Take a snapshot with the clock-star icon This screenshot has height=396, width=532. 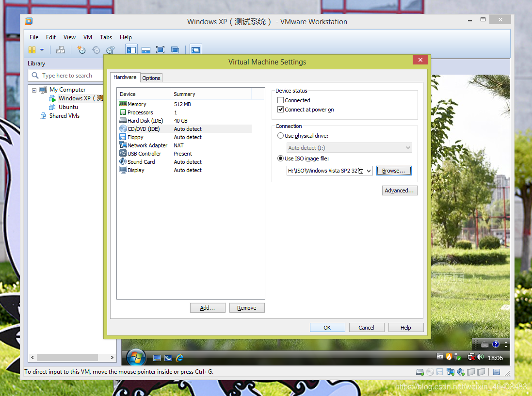pos(81,50)
